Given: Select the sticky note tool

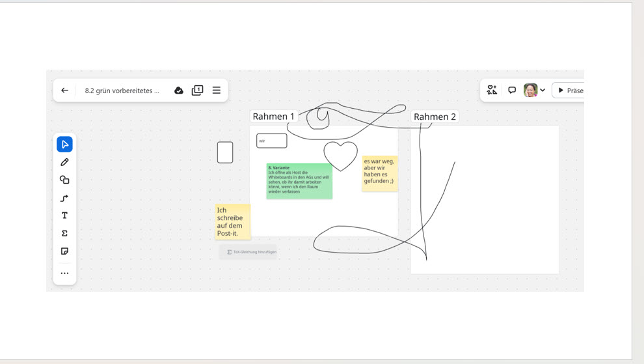Looking at the screenshot, I should coord(64,251).
